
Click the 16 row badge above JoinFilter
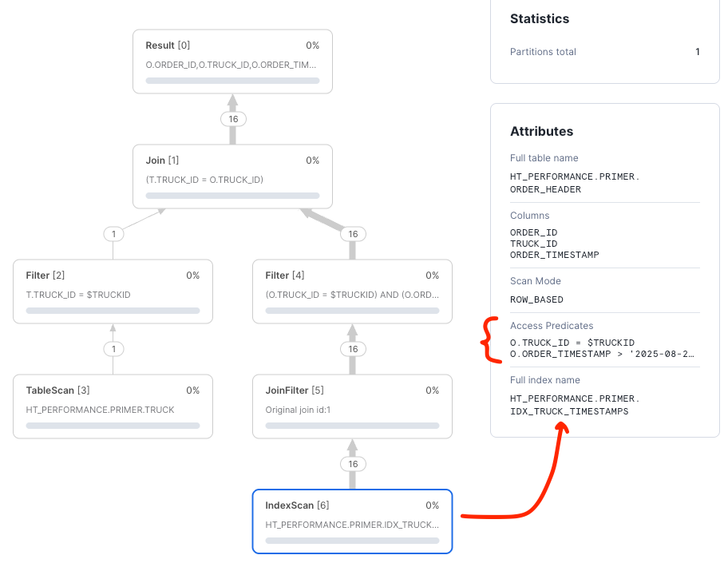point(353,349)
